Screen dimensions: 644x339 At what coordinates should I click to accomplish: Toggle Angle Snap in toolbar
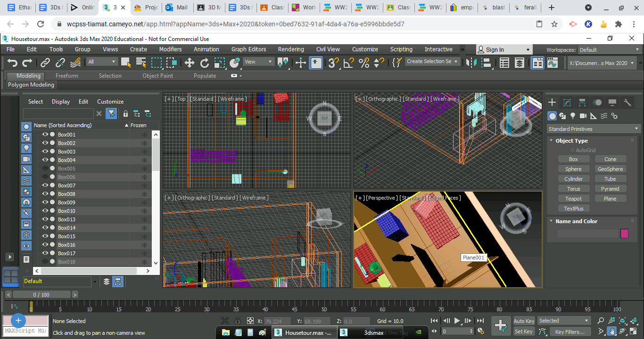point(349,63)
